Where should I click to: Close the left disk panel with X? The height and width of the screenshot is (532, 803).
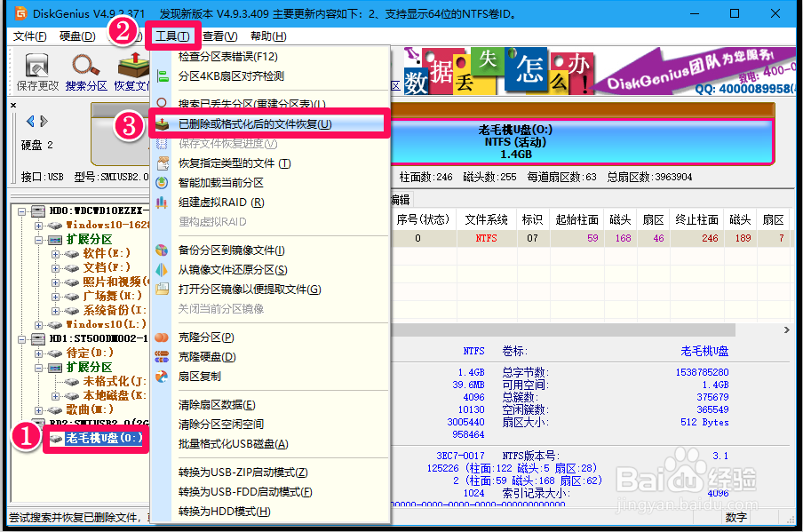click(x=13, y=106)
